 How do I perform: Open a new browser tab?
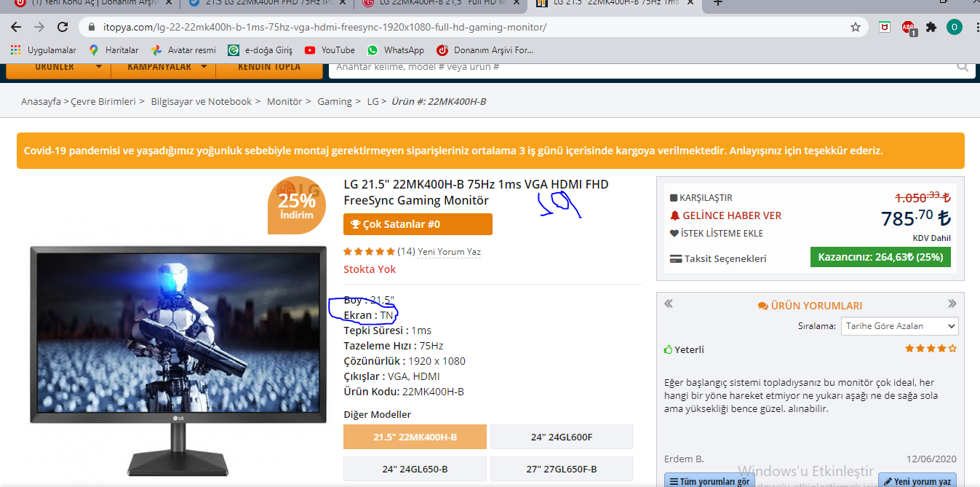pos(718,3)
